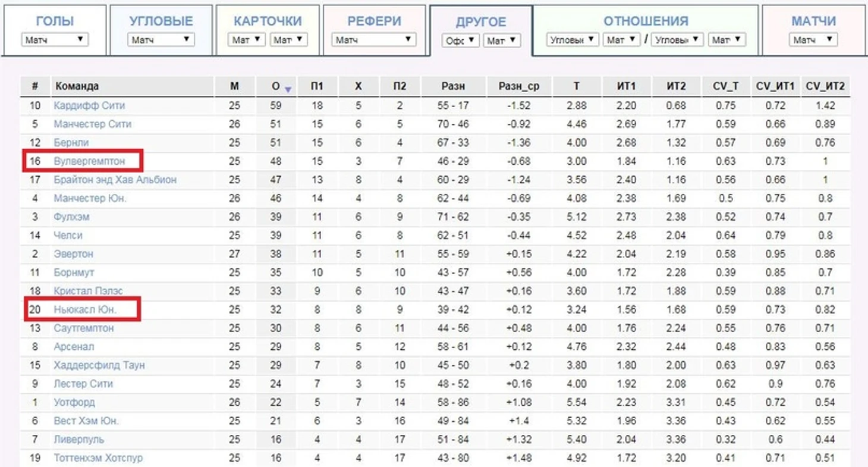
Task: Open first Угловые dropdown under ОТНОШЕНИЯ
Action: click(x=573, y=40)
